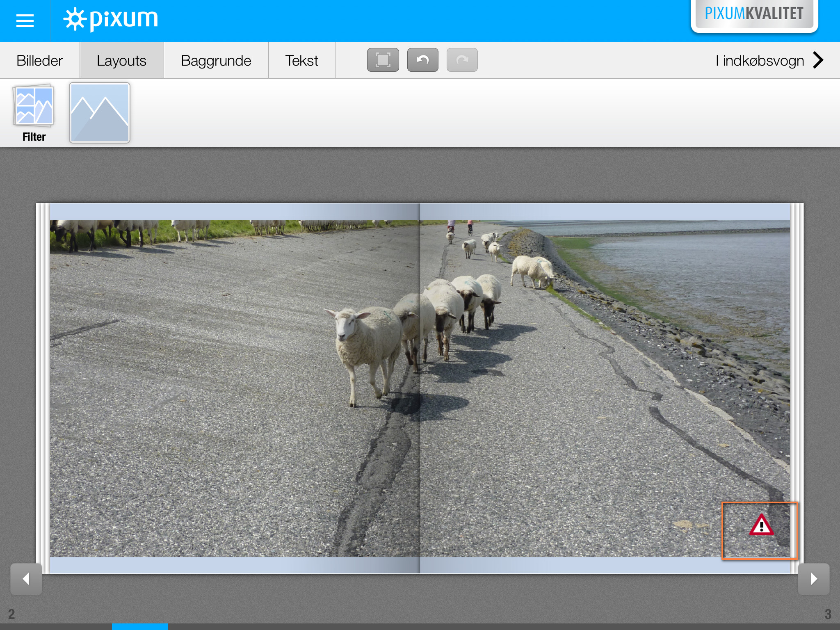Click I indkøbsvogn to add to cart

[x=759, y=61]
